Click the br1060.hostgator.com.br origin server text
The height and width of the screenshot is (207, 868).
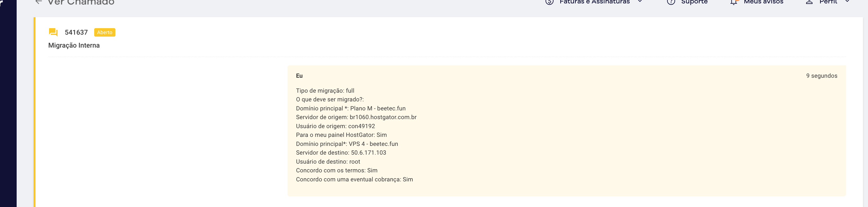click(x=383, y=117)
